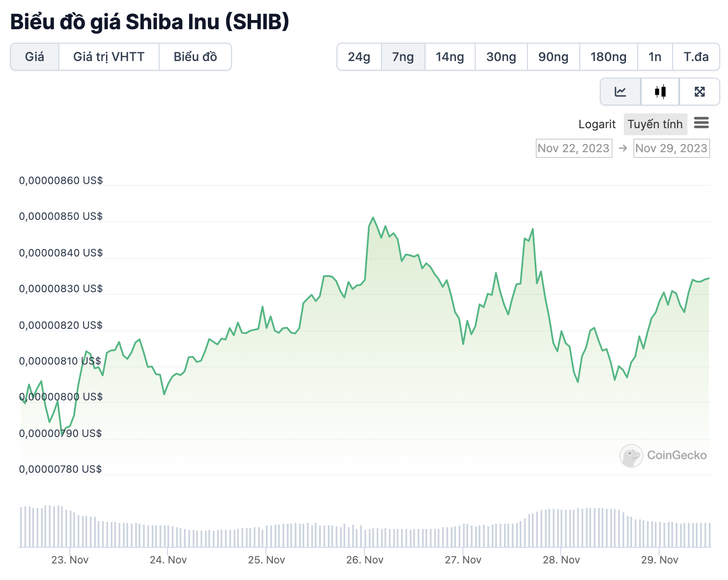Screen dimensions: 728x580
Task: Click the 23. Nov date label
Action: 70,560
